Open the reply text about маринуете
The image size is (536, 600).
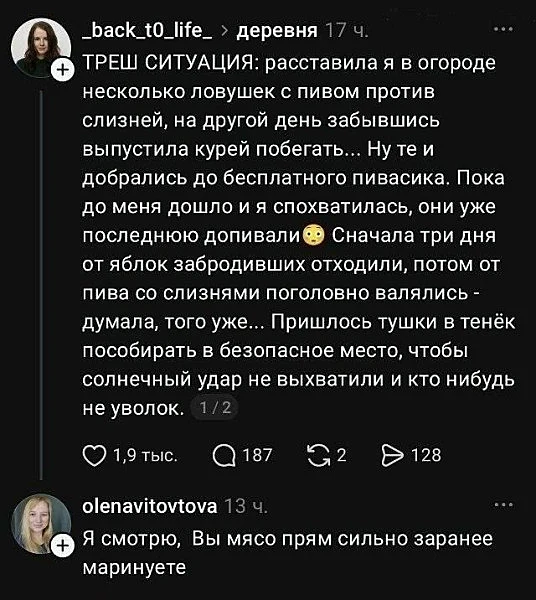point(288,553)
